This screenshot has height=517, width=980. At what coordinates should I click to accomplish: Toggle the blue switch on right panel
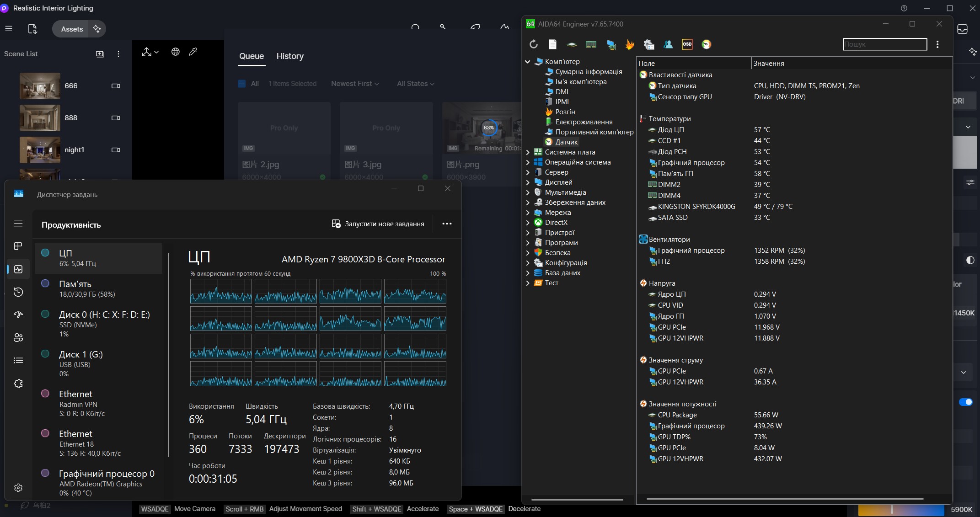click(965, 402)
